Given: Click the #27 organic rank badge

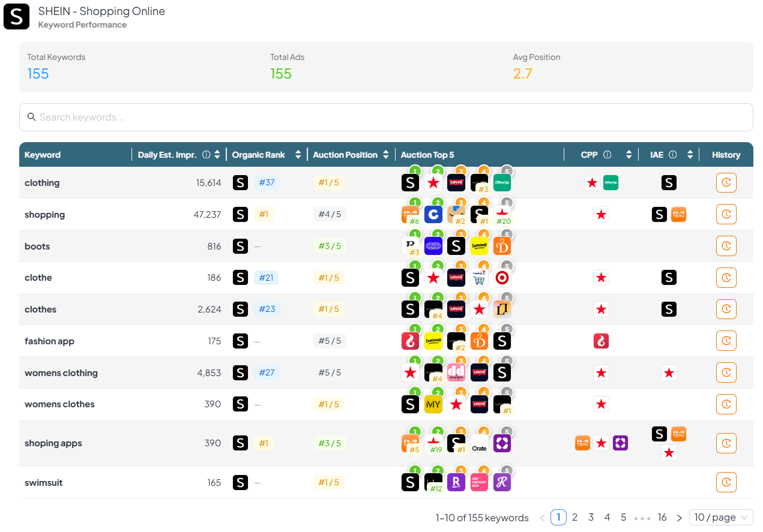Looking at the screenshot, I should pos(267,372).
